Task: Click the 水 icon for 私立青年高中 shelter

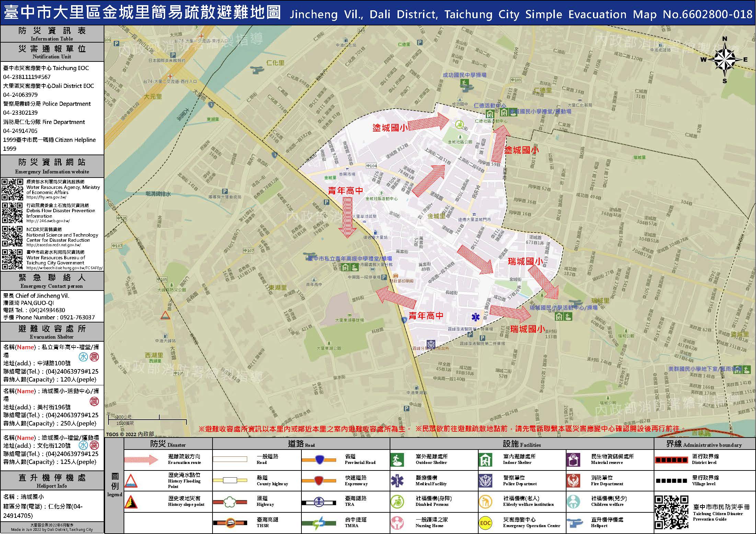Action: [x=83, y=357]
